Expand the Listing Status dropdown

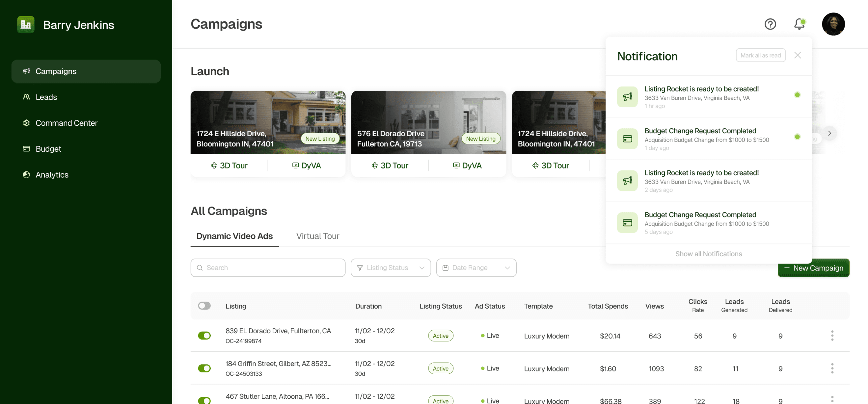tap(391, 268)
